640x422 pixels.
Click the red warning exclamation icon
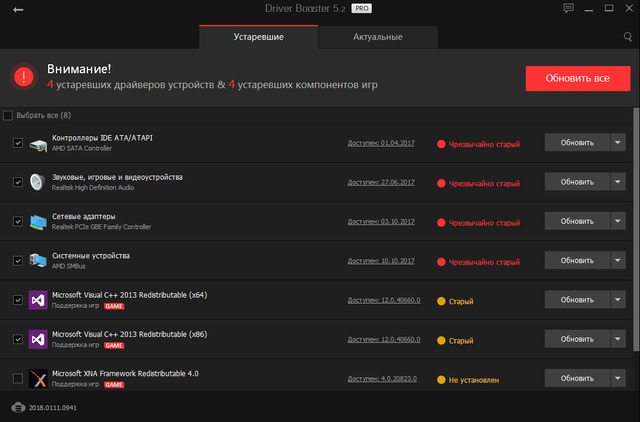(24, 77)
